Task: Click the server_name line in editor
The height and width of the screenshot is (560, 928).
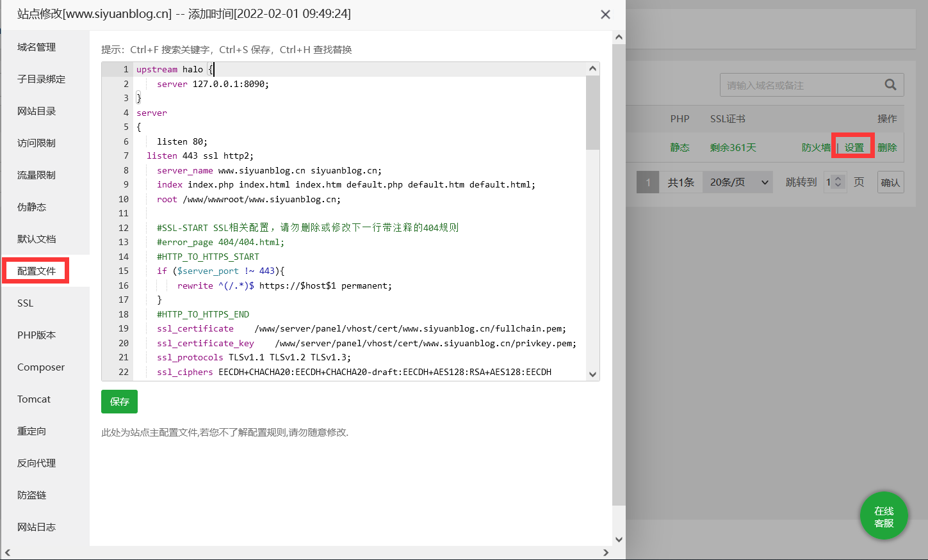Action: point(269,170)
